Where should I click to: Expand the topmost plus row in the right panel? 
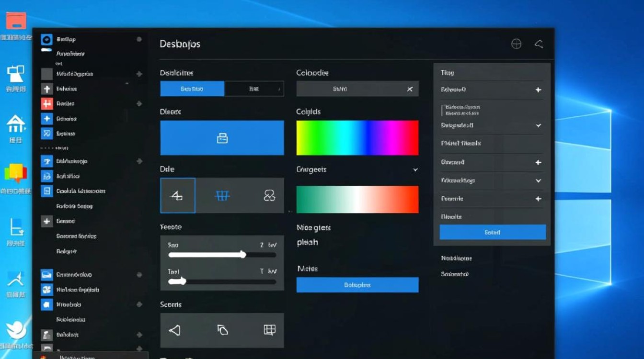coord(538,90)
